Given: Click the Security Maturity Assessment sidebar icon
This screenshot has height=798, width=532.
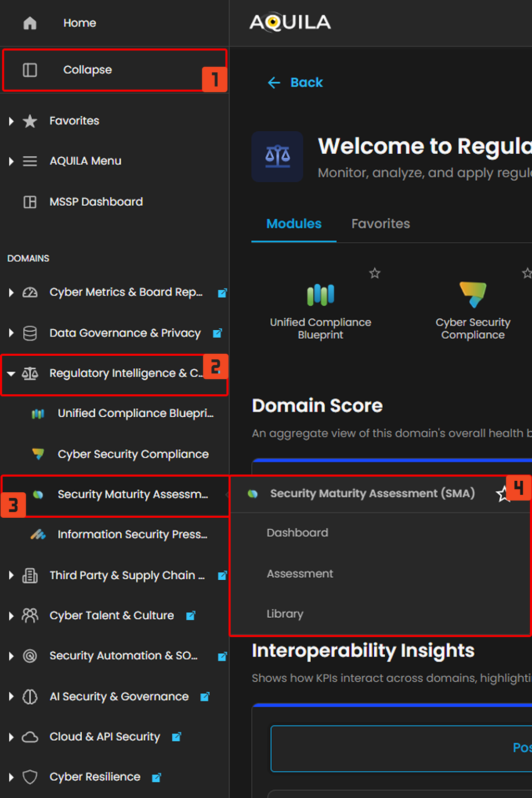Looking at the screenshot, I should click(38, 494).
